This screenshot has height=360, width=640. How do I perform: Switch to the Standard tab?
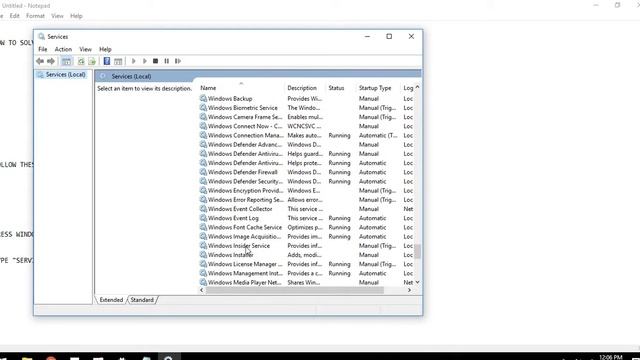click(x=142, y=300)
